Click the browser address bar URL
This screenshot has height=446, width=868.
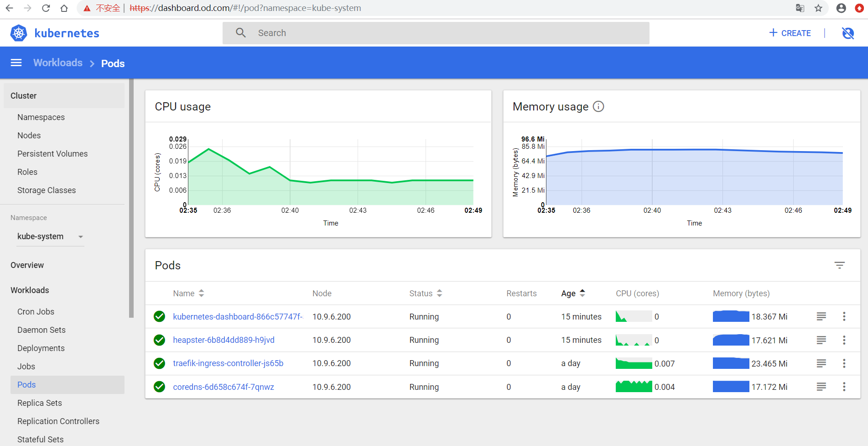tap(245, 8)
